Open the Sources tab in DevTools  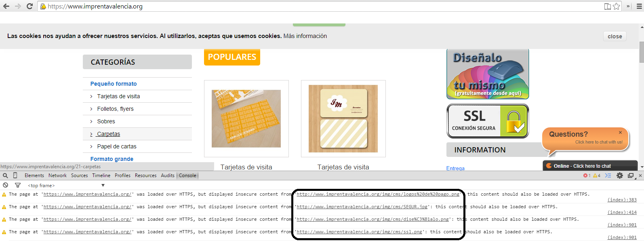79,175
